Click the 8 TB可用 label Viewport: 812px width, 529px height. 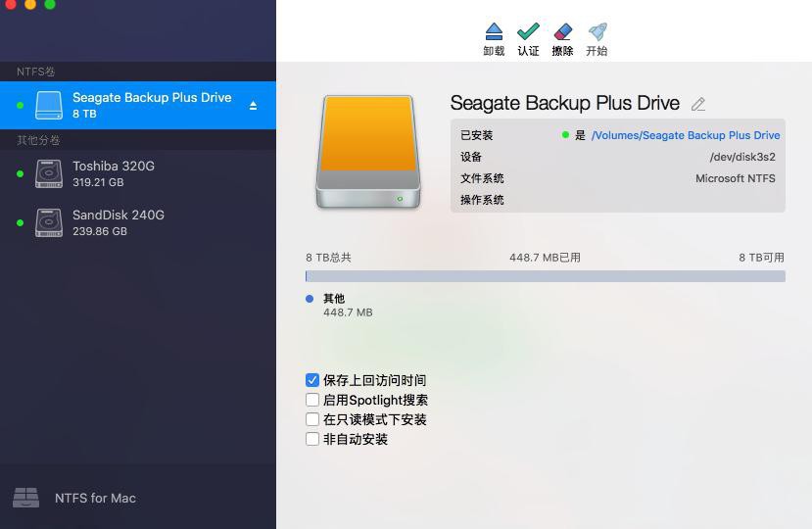click(761, 258)
